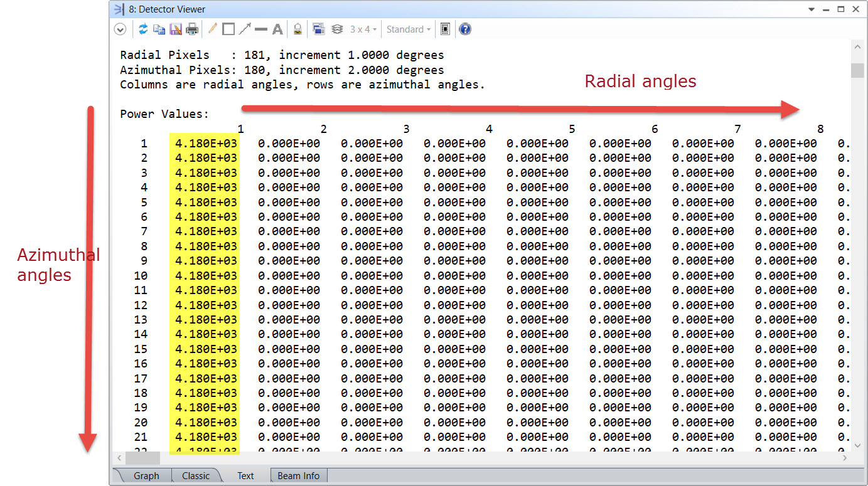Click the 4.180E+03 value in row 10

pyautogui.click(x=206, y=275)
